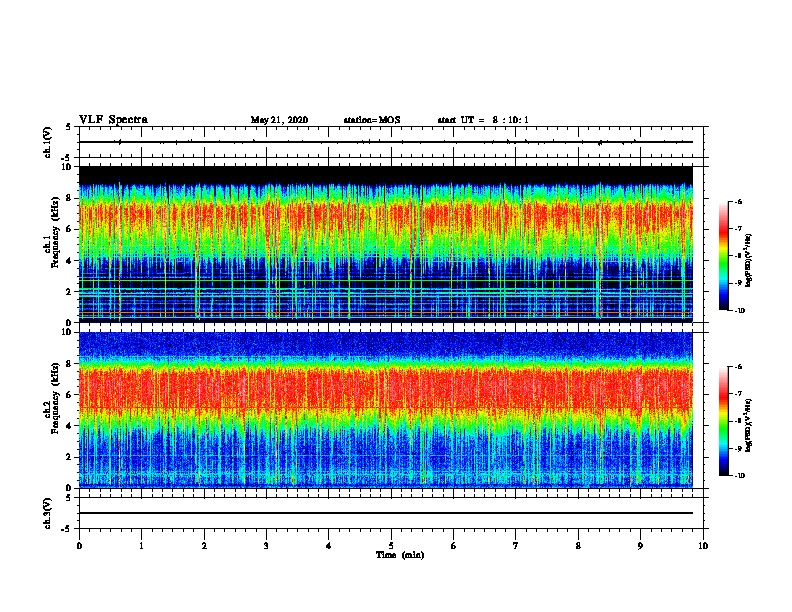Click the ch.1 voltage waveform trace
The image size is (792, 612).
point(386,142)
